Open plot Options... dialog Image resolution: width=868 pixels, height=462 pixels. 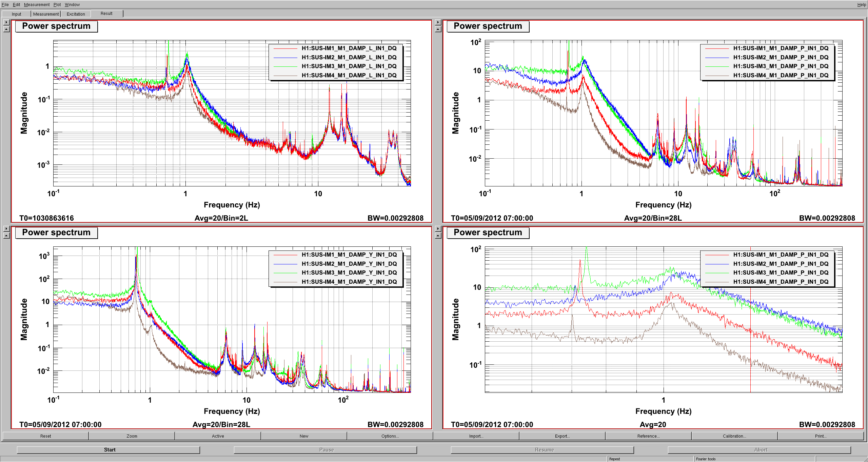coord(390,436)
